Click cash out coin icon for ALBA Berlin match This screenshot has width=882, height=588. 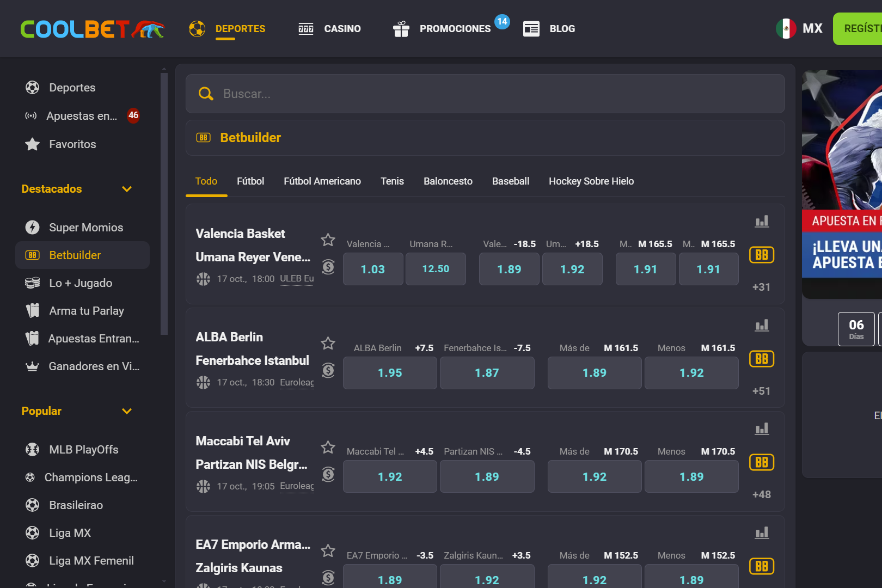328,370
